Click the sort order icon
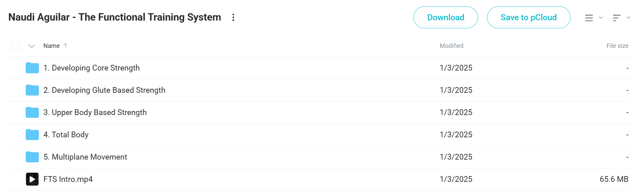 617,18
